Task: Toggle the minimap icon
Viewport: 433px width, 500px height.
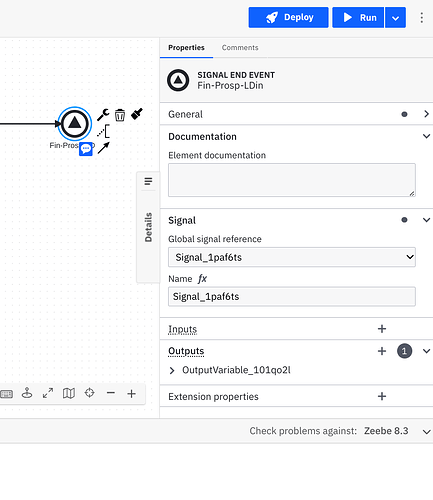Action: point(69,393)
